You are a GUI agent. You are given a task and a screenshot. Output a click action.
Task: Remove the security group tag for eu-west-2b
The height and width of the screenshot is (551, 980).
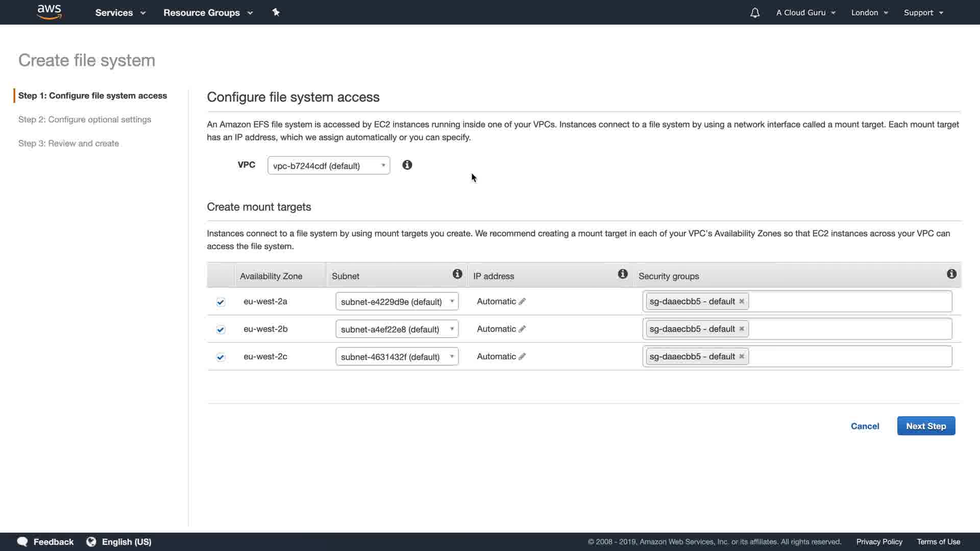coord(741,329)
